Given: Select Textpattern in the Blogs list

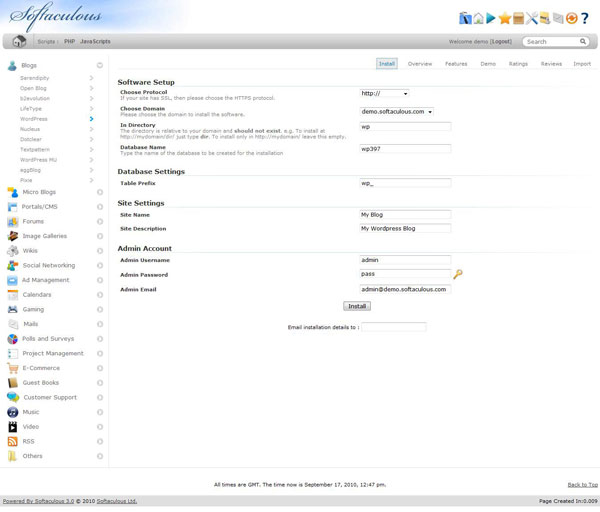Looking at the screenshot, I should tap(35, 150).
